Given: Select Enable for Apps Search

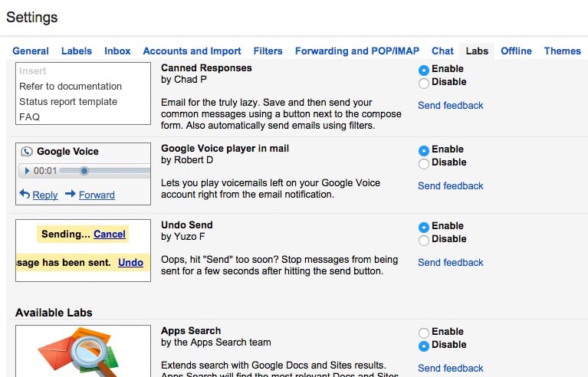Looking at the screenshot, I should click(x=424, y=333).
